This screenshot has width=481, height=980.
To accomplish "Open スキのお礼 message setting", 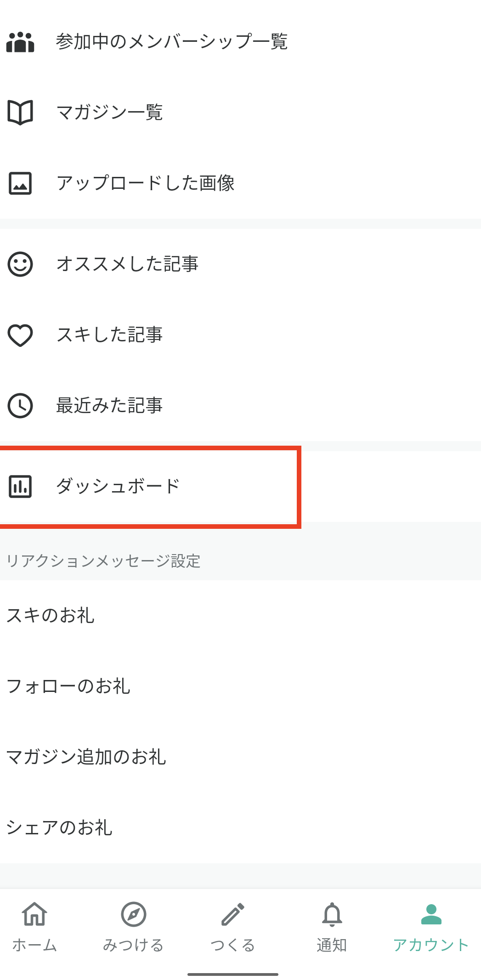I will [x=240, y=615].
